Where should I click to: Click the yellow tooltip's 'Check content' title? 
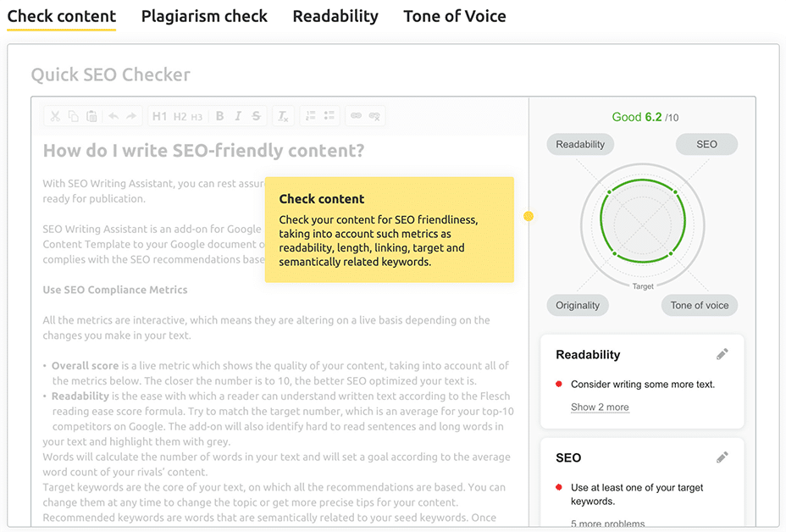pyautogui.click(x=322, y=199)
